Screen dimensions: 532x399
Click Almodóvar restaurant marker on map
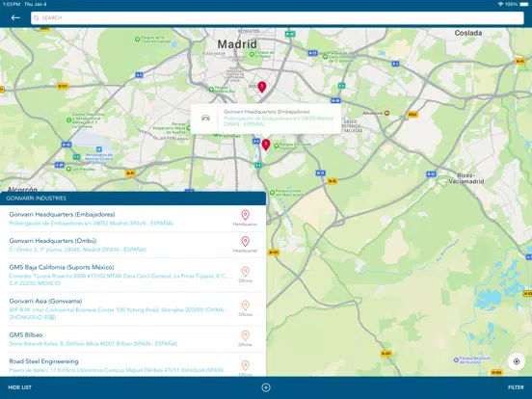tap(386, 113)
